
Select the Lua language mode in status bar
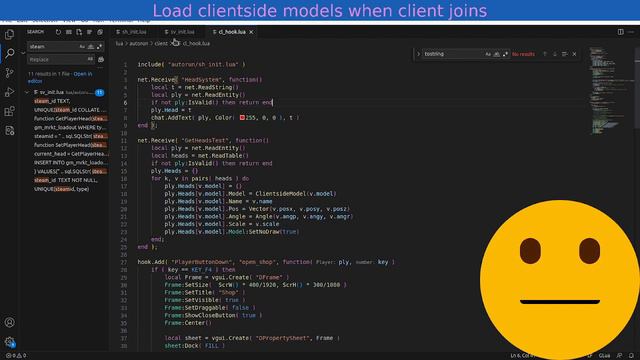[604, 356]
